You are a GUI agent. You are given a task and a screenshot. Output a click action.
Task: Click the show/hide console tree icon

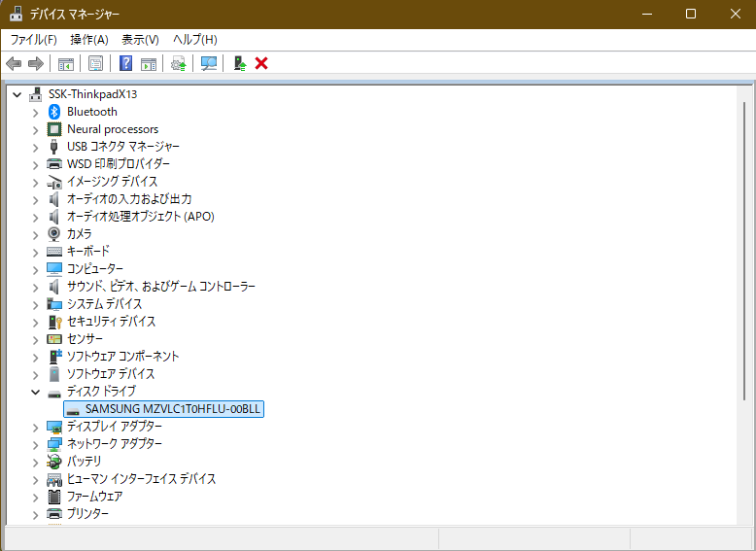point(66,63)
